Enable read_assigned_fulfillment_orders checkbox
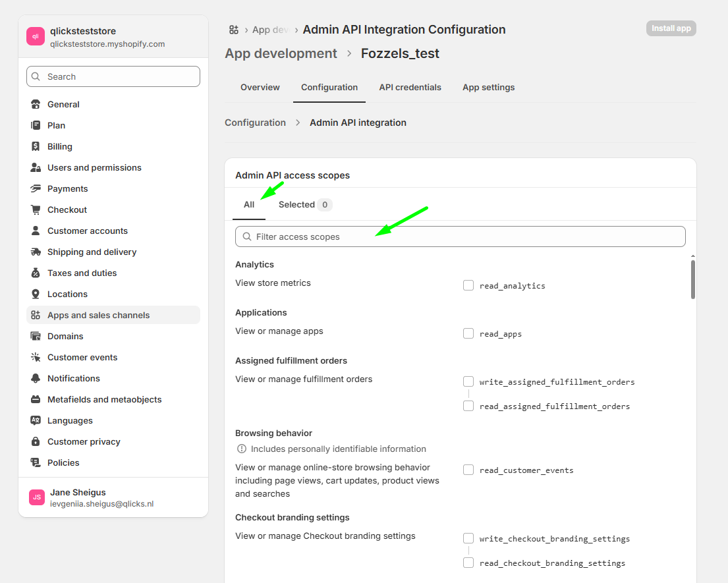The image size is (728, 583). [468, 406]
